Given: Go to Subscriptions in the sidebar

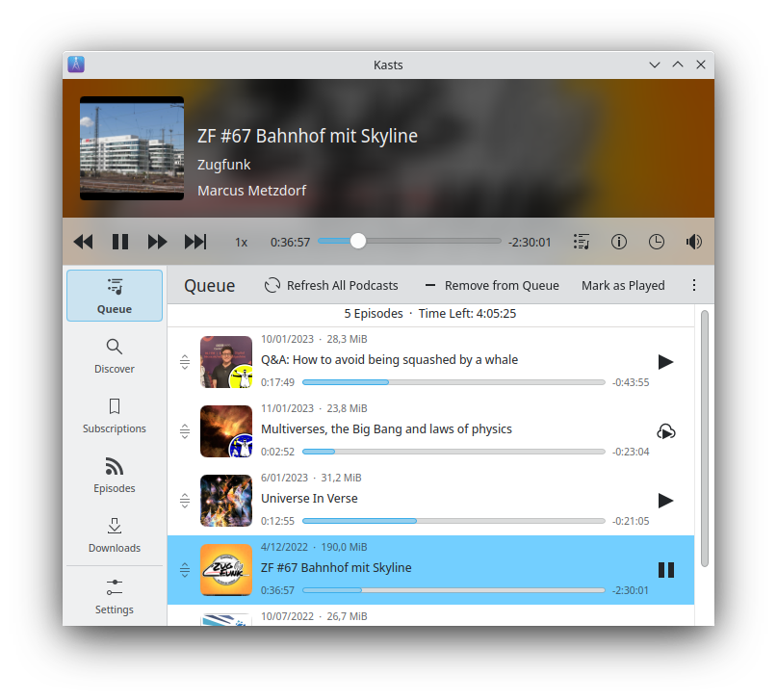Looking at the screenshot, I should [115, 416].
